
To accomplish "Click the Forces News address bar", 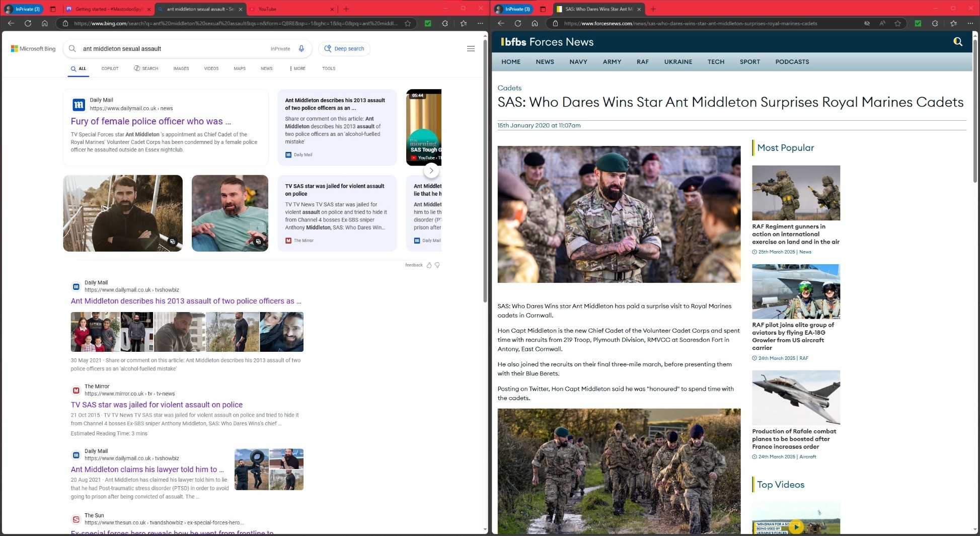I will [705, 23].
